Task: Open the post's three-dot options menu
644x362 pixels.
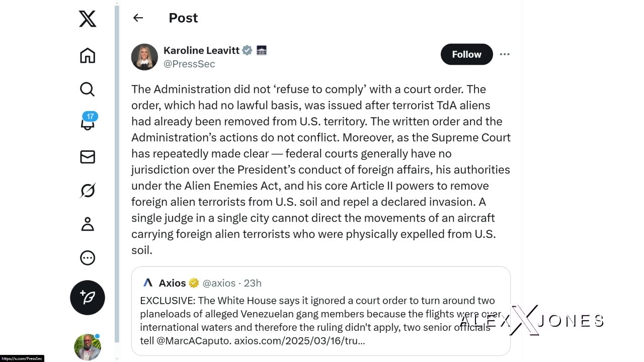Action: [x=505, y=54]
